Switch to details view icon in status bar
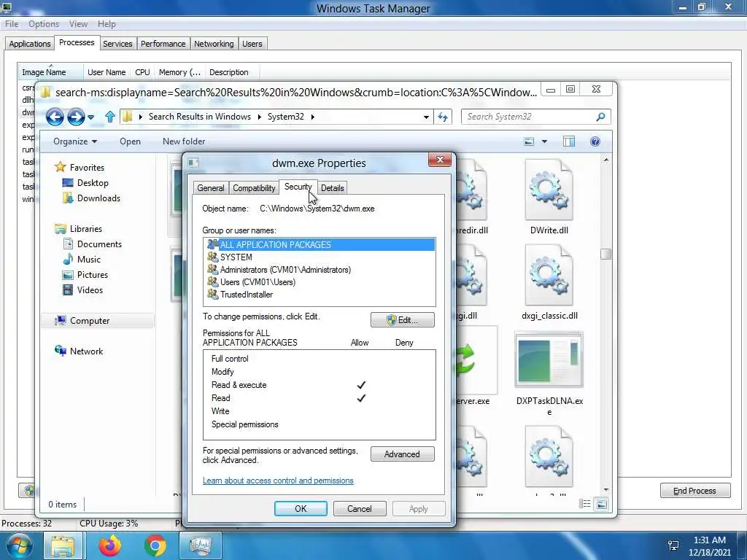Screen dimensions: 747x560 pyautogui.click(x=584, y=504)
